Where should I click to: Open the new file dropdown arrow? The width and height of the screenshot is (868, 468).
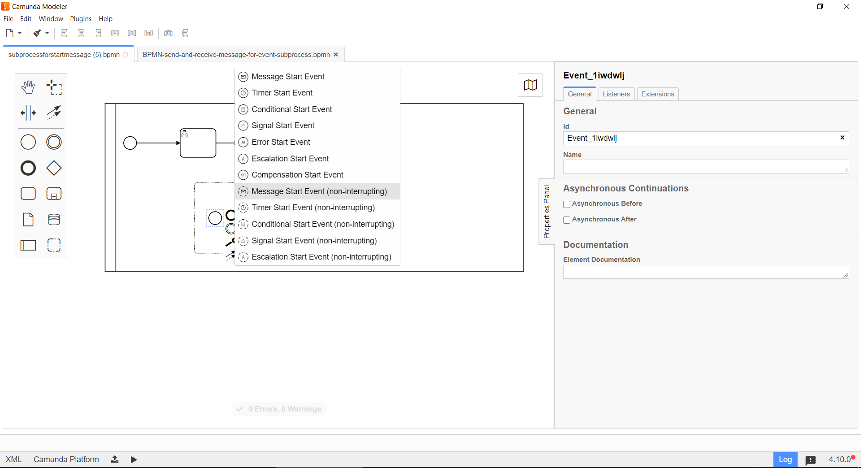coord(20,33)
